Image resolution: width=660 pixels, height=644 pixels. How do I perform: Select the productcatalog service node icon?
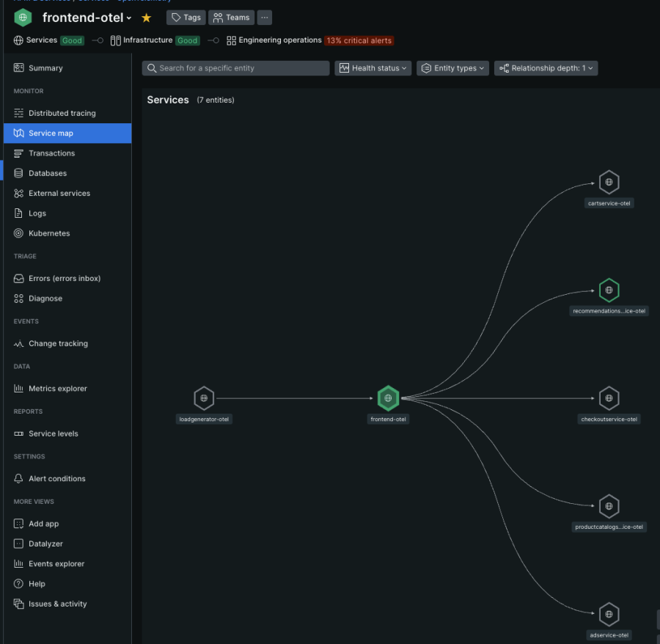[x=609, y=506]
